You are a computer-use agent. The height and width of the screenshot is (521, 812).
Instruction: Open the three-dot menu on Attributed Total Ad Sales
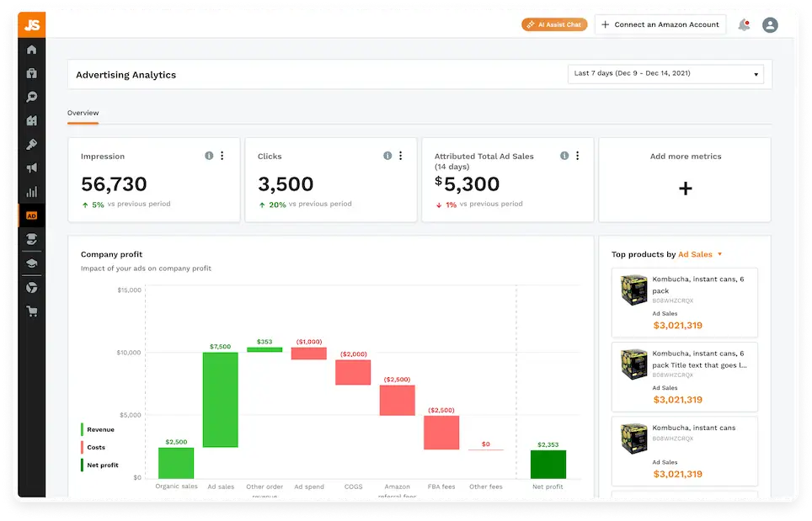pyautogui.click(x=576, y=155)
